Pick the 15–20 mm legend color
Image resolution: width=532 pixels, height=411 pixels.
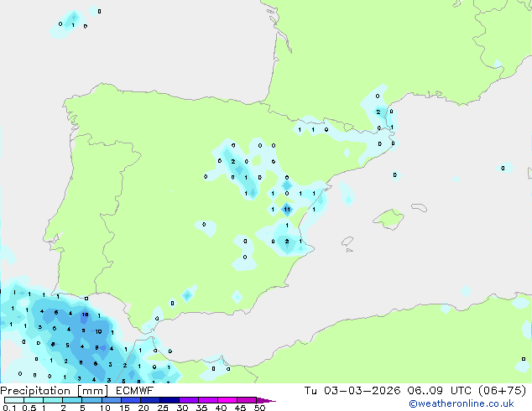click(x=130, y=400)
